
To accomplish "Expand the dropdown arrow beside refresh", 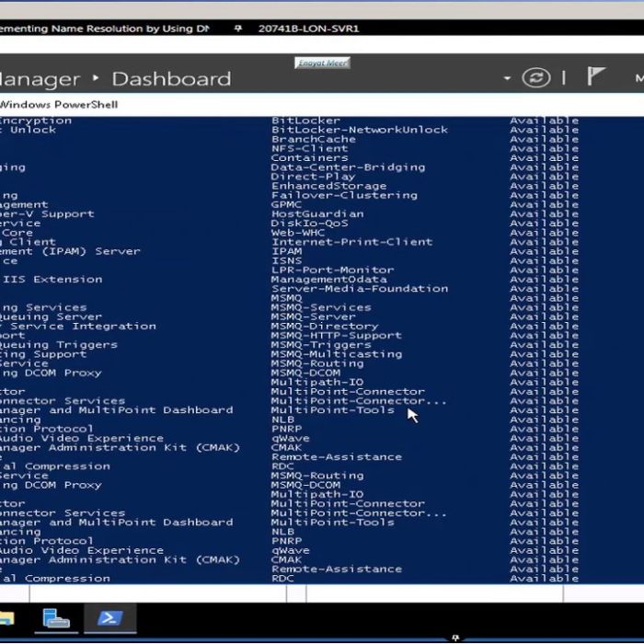I will 507,78.
